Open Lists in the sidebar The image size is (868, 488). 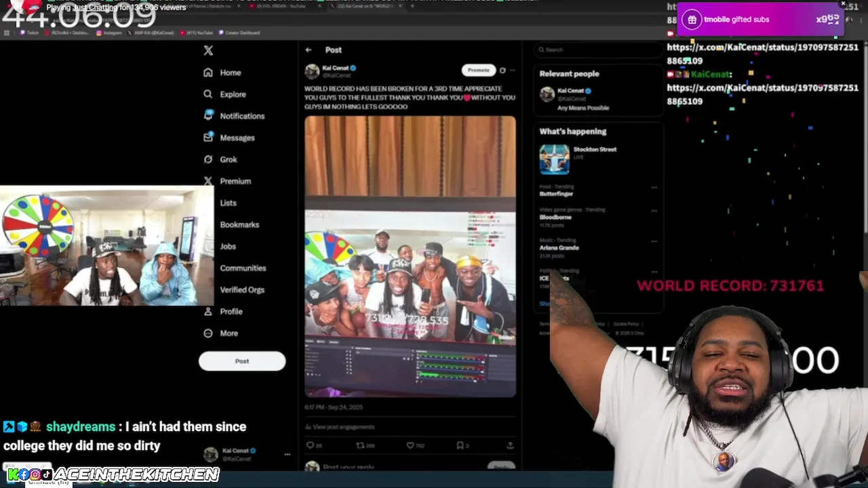(x=228, y=203)
